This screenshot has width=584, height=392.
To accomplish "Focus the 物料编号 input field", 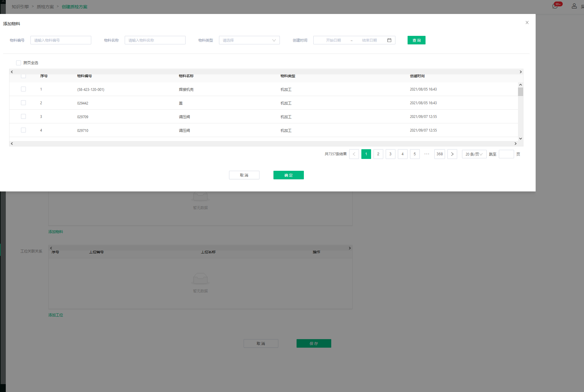I will [61, 40].
